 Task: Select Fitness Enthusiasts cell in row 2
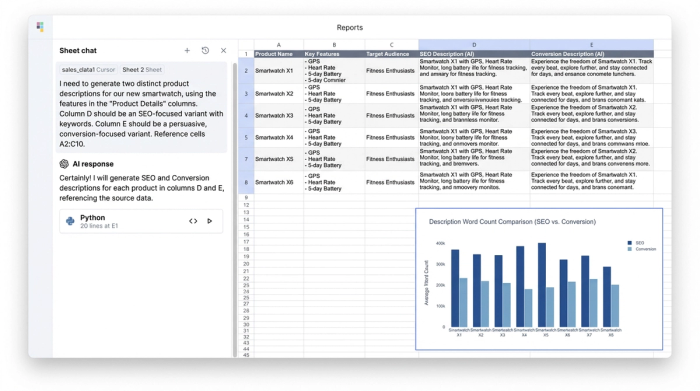(392, 71)
